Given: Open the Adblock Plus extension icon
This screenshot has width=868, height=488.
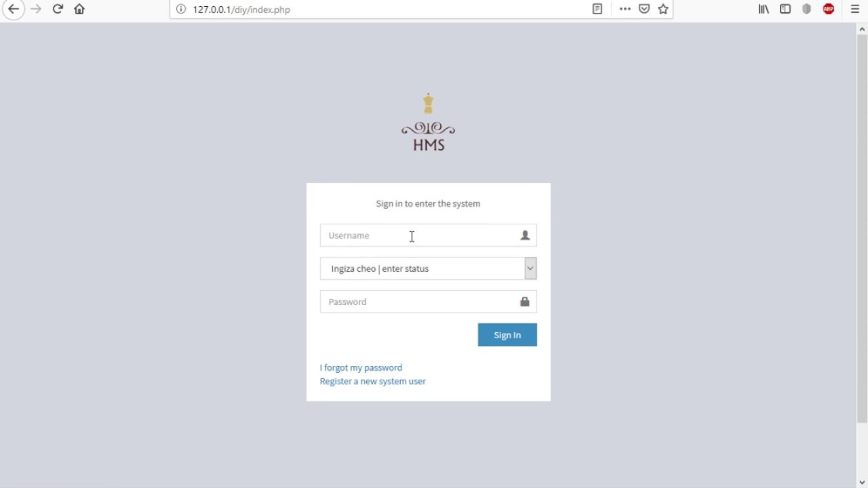Looking at the screenshot, I should (829, 9).
